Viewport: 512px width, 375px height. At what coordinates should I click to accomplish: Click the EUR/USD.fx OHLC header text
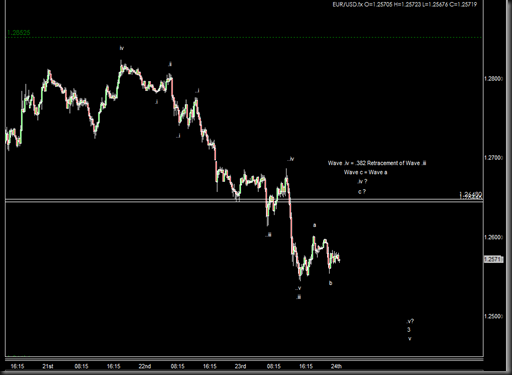405,4
